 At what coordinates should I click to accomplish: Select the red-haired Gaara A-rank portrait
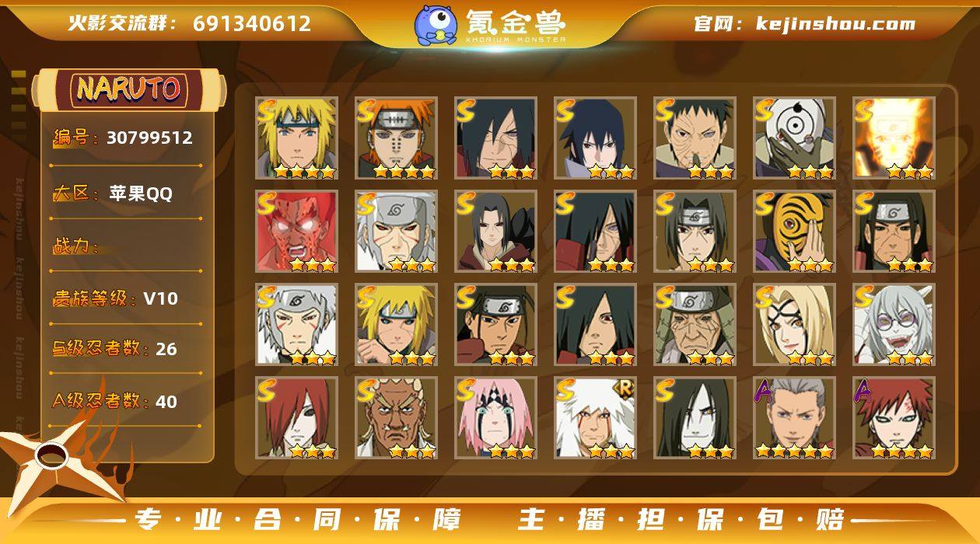894,418
